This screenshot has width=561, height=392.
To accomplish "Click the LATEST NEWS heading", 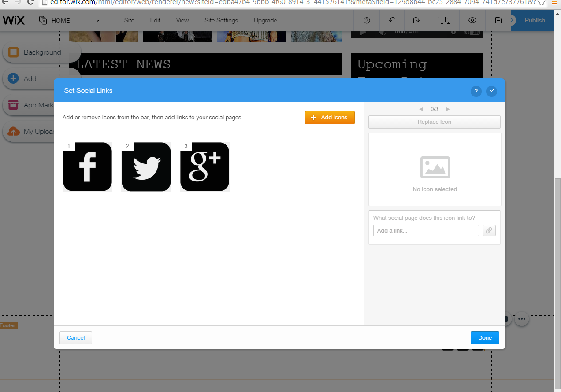I will click(x=123, y=64).
